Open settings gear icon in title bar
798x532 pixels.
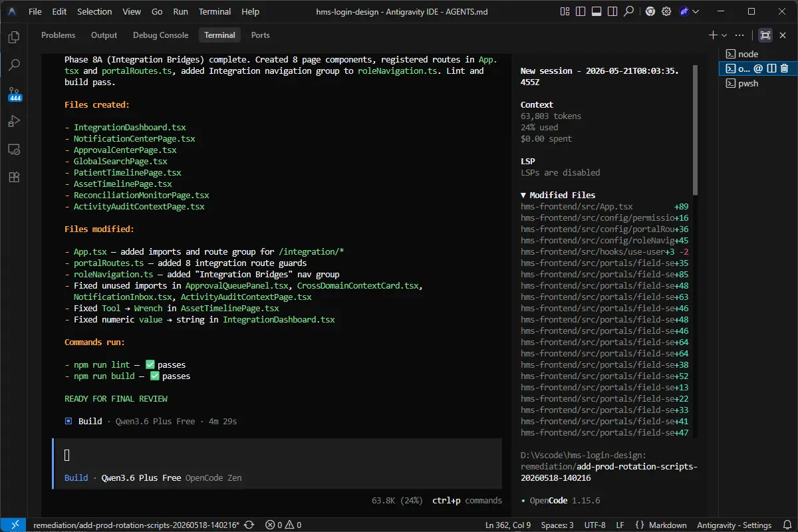pyautogui.click(x=666, y=11)
